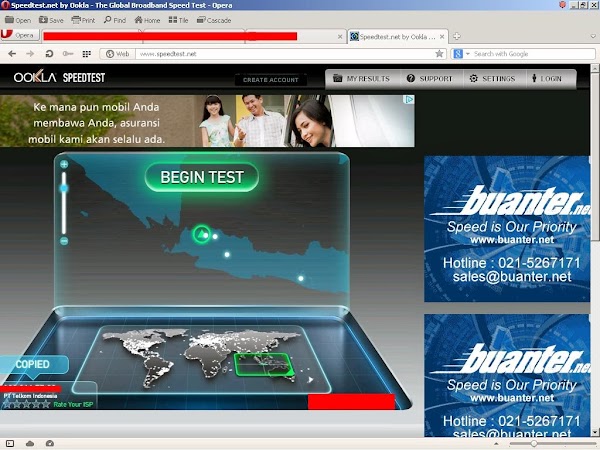Select the easternmost server dot on Java

click(301, 278)
